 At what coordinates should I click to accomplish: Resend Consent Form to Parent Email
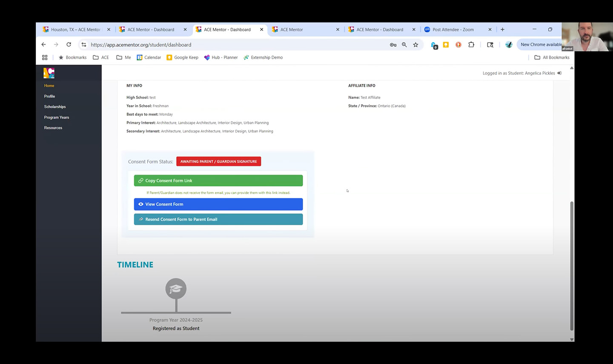pyautogui.click(x=218, y=219)
